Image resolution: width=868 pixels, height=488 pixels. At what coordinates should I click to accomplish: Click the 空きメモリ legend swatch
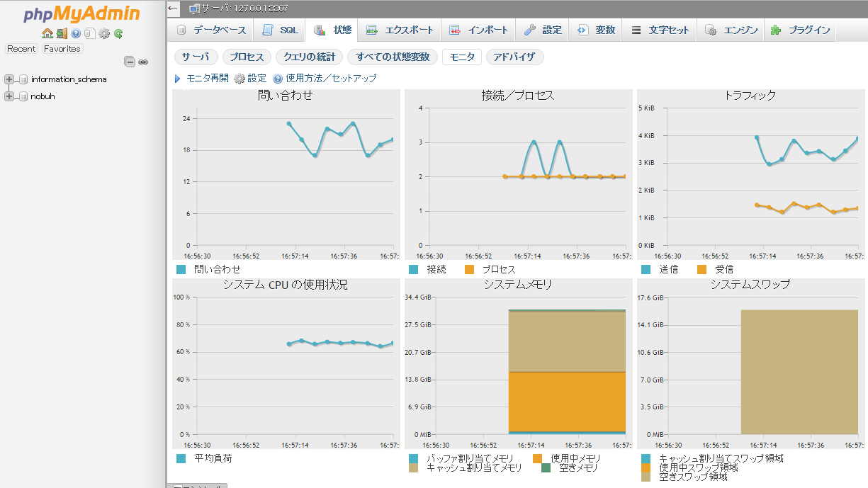click(x=546, y=467)
